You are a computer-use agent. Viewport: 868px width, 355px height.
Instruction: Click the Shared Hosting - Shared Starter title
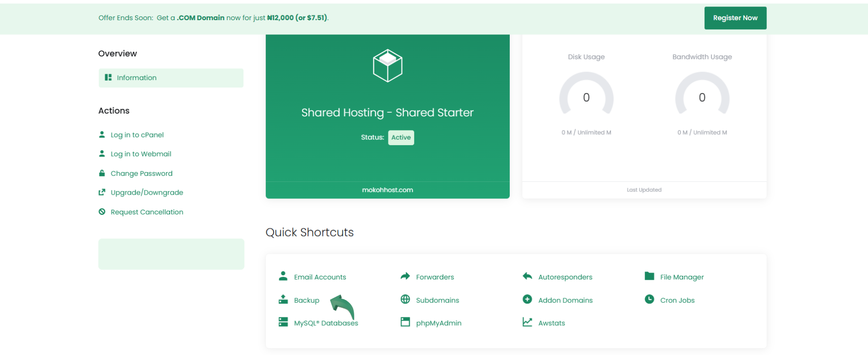387,113
